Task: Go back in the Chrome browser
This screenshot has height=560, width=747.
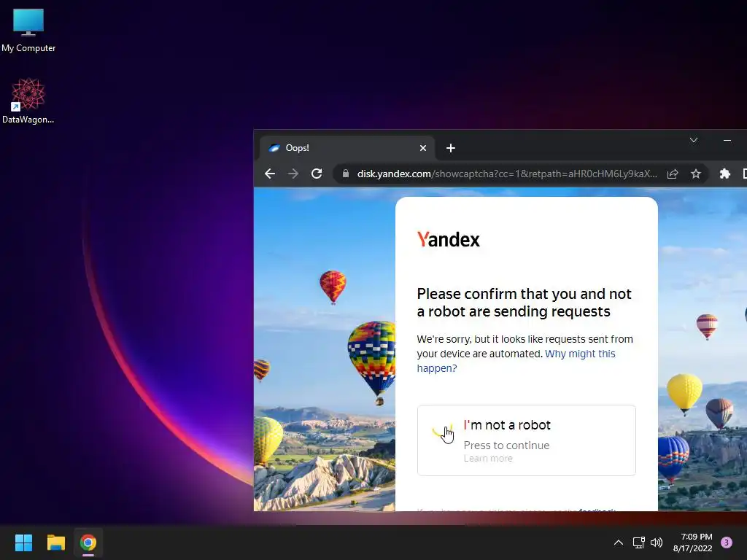Action: pos(270,174)
